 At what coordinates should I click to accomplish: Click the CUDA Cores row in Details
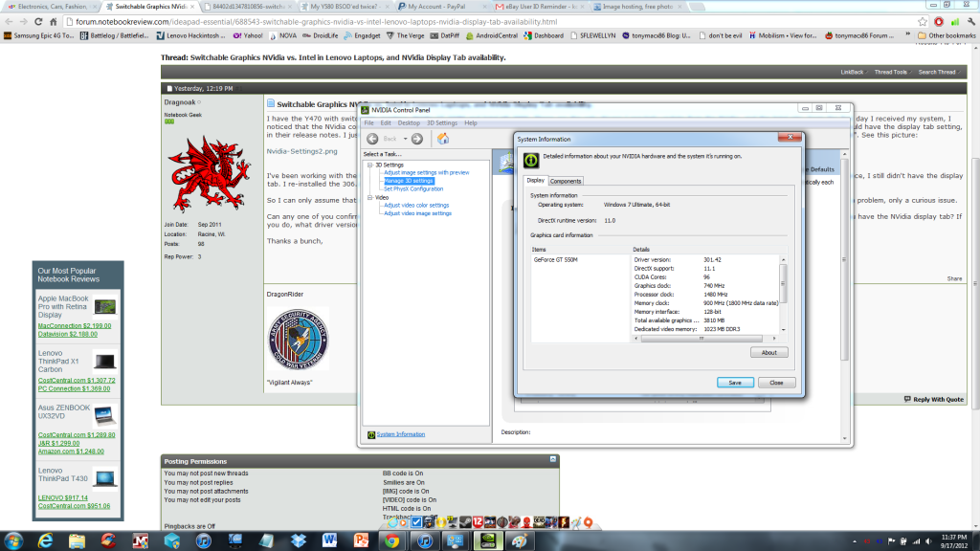point(706,277)
